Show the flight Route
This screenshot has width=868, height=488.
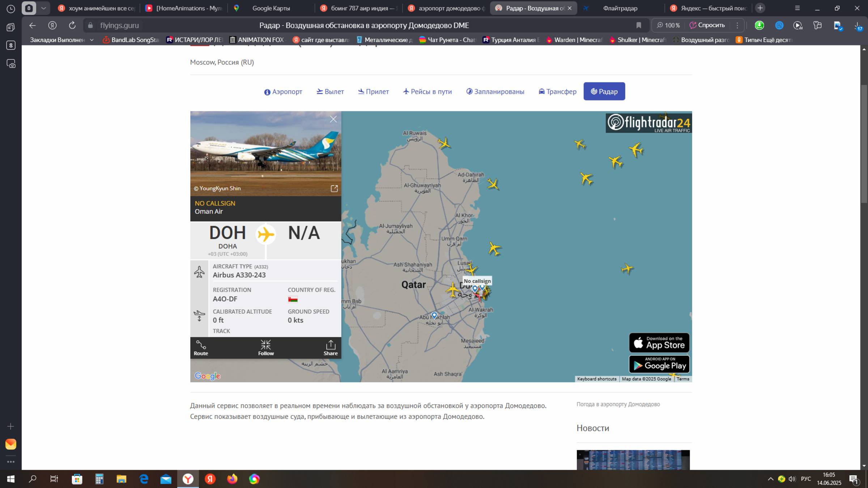201,348
